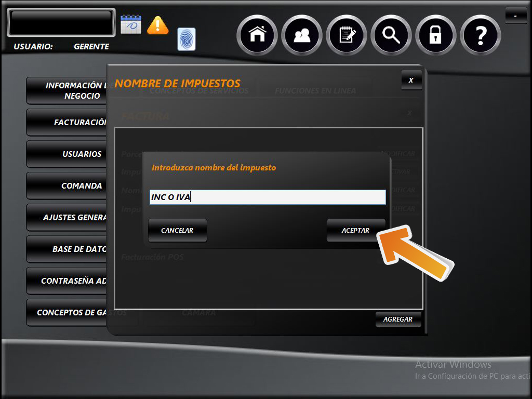Image resolution: width=532 pixels, height=399 pixels.
Task: Open the users/clients icon
Action: click(x=302, y=35)
